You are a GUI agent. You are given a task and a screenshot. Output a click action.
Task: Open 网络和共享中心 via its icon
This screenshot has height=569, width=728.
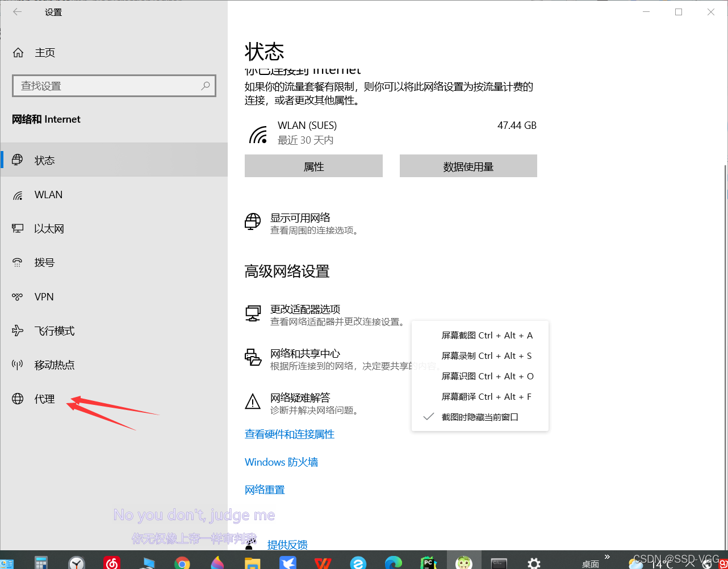click(x=253, y=358)
